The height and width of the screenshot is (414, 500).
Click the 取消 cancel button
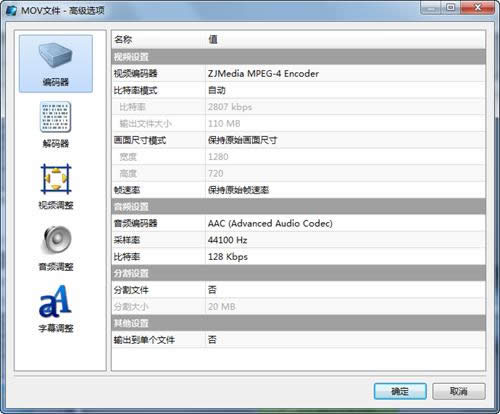(459, 391)
